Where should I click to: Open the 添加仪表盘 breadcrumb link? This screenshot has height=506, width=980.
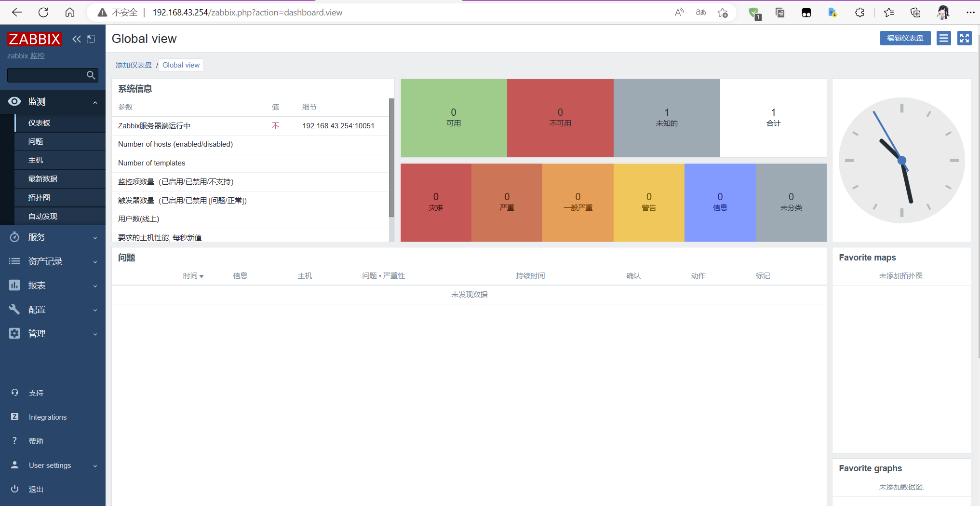click(134, 65)
